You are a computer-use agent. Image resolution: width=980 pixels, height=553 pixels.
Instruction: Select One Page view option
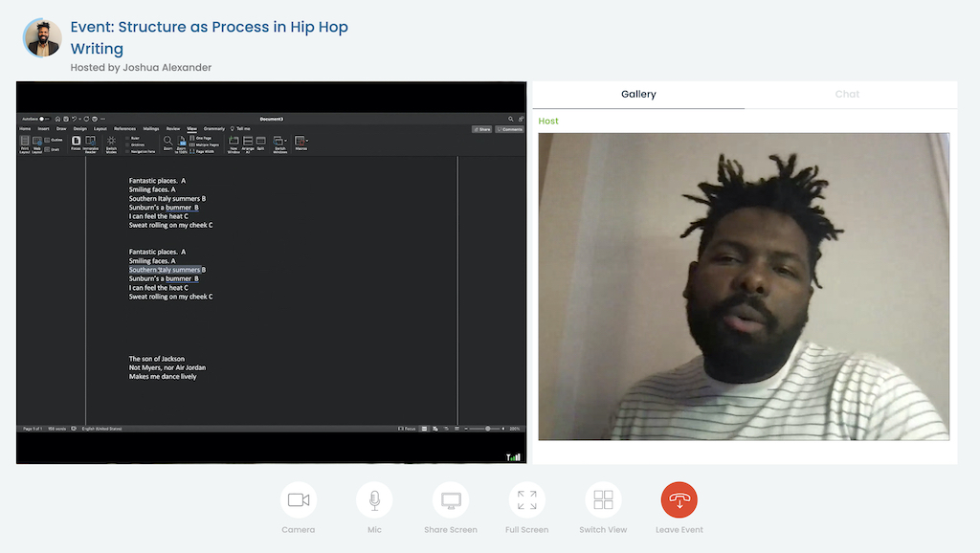pyautogui.click(x=201, y=138)
